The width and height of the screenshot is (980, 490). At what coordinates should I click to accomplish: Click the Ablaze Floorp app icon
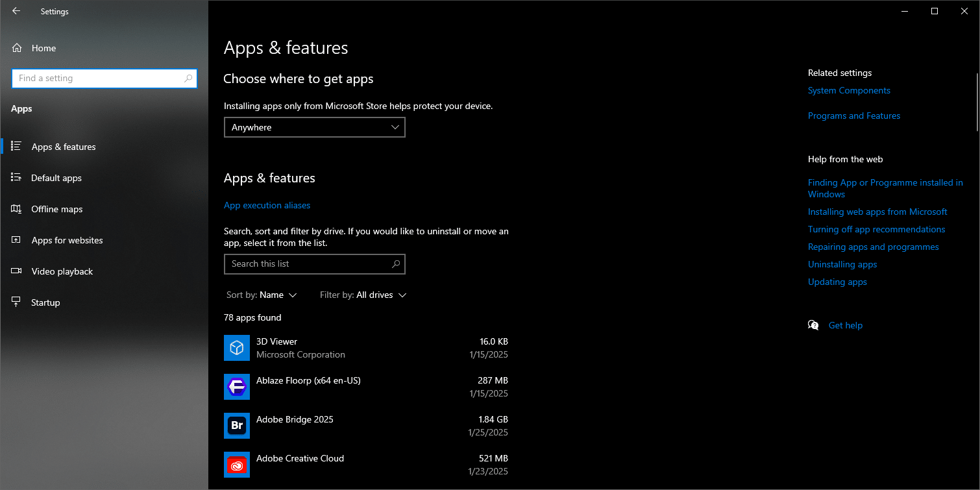click(237, 387)
